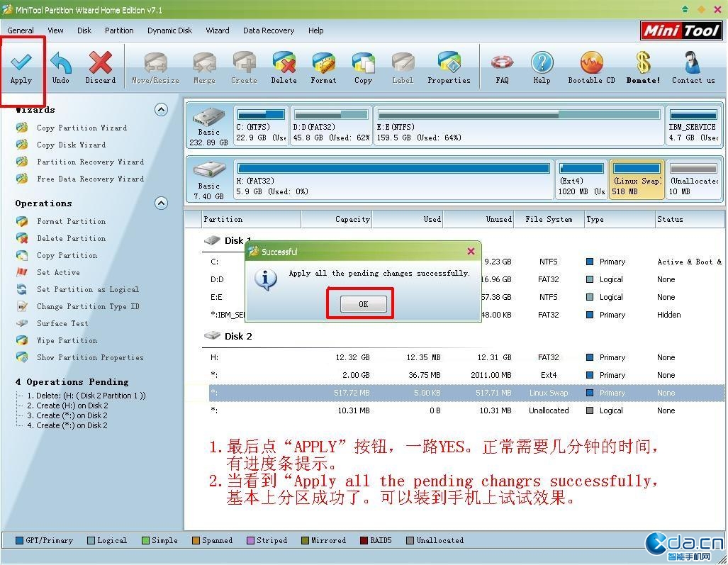Image resolution: width=728 pixels, height=565 pixels.
Task: Click the Donate dollar icon
Action: (x=643, y=62)
